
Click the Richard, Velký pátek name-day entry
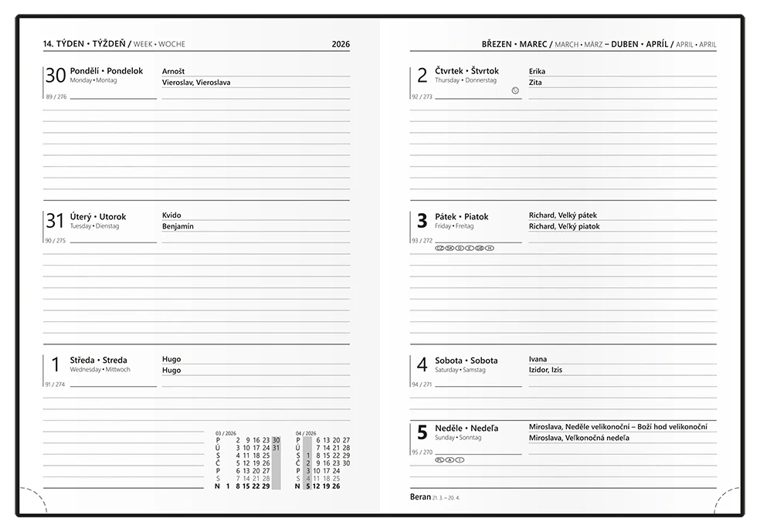coord(563,215)
